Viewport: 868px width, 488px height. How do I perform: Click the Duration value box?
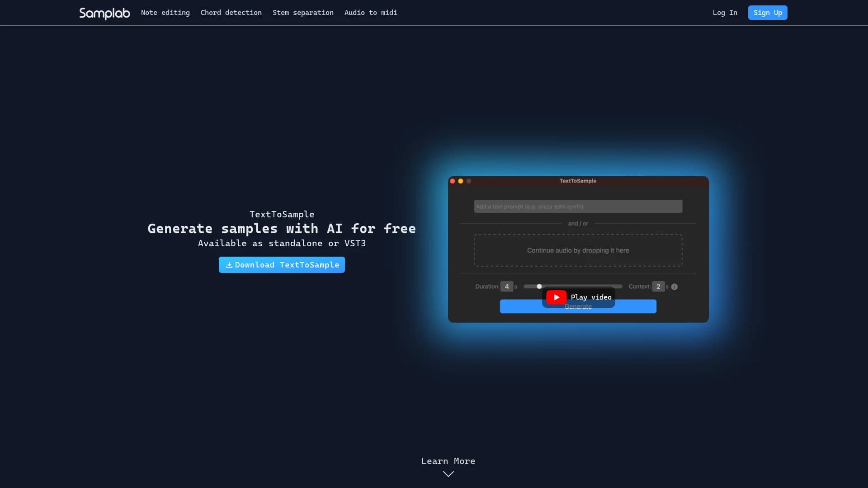pyautogui.click(x=507, y=286)
